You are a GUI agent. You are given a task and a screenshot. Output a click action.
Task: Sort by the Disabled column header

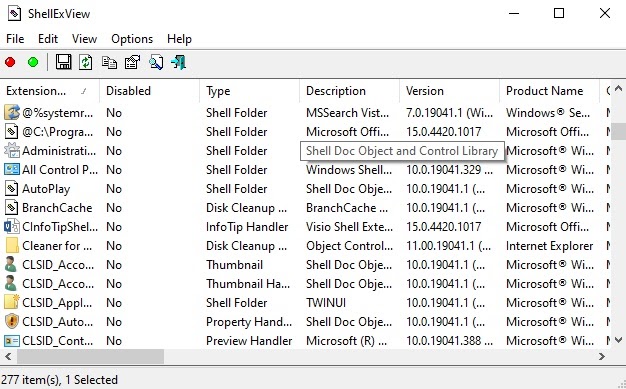coord(150,91)
